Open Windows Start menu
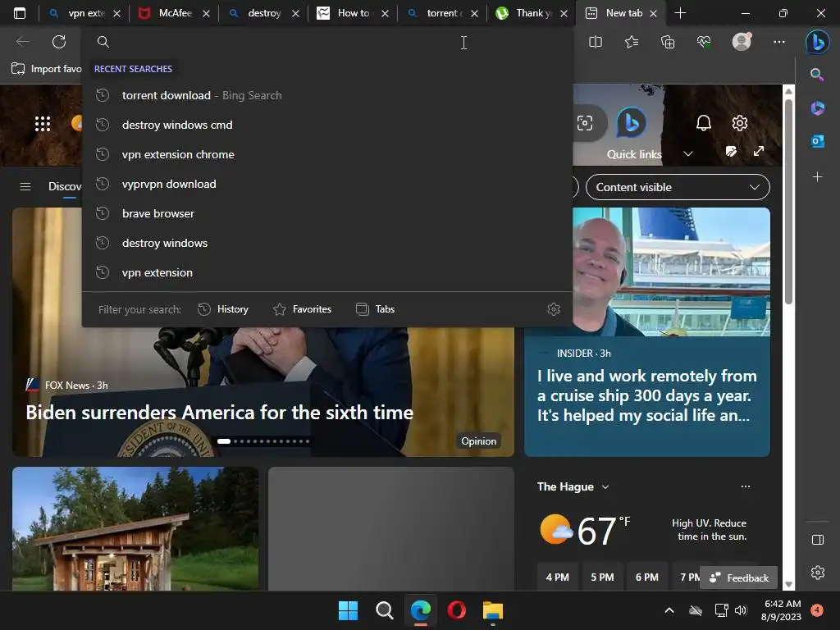840x630 pixels. pos(348,610)
